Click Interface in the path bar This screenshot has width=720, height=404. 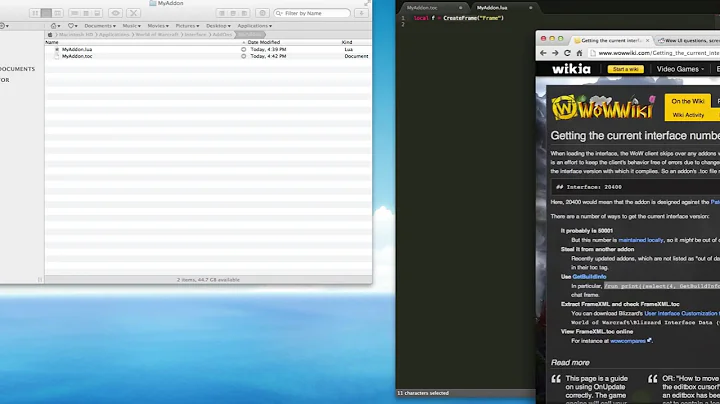[195, 34]
